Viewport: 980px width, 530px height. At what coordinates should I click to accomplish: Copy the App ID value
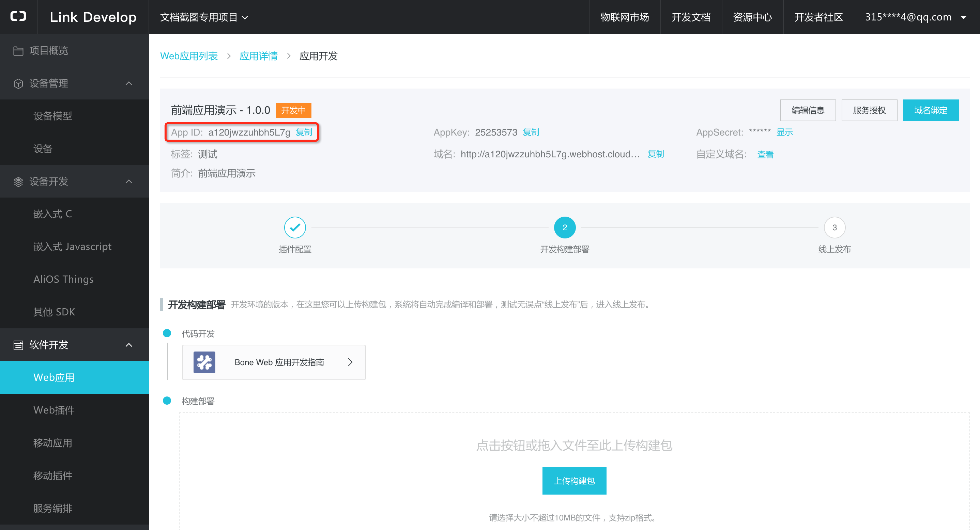pos(304,132)
